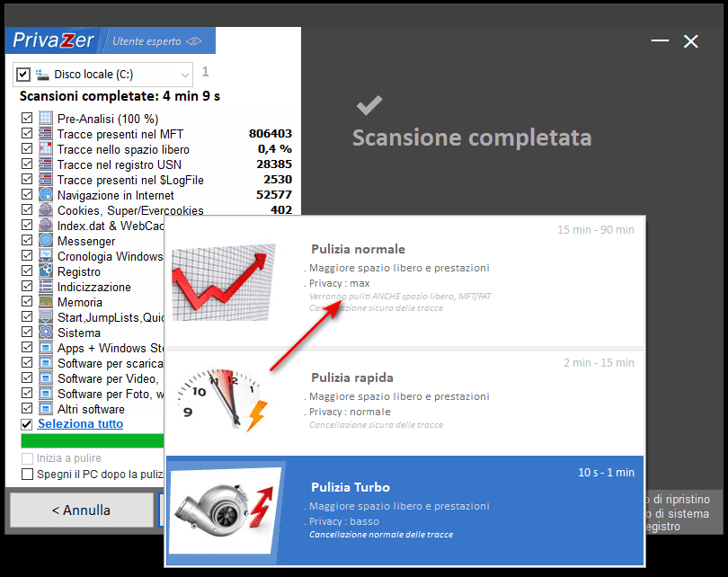This screenshot has width=728, height=577.
Task: Click the Sistema gear icon
Action: point(46,333)
